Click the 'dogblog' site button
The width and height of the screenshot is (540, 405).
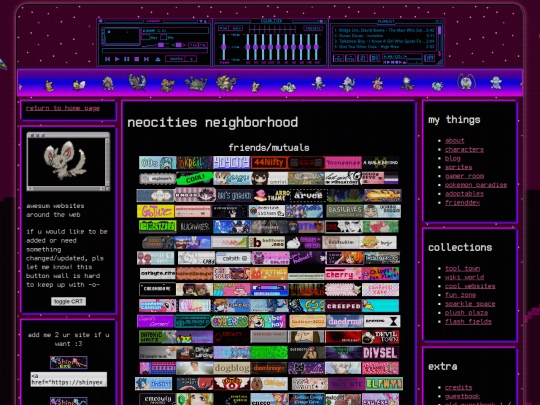coord(232,368)
